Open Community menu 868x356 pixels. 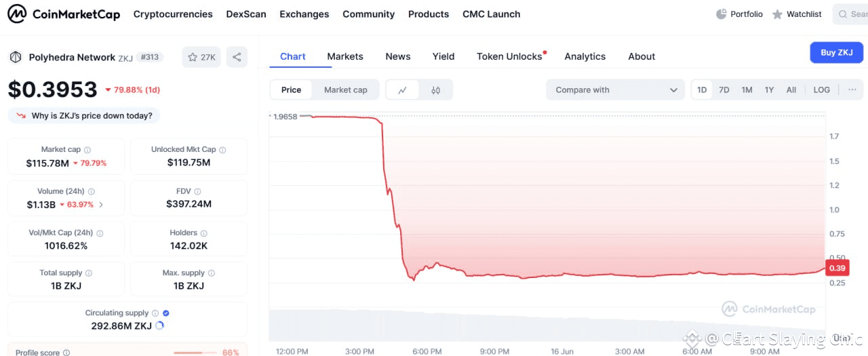tap(368, 14)
